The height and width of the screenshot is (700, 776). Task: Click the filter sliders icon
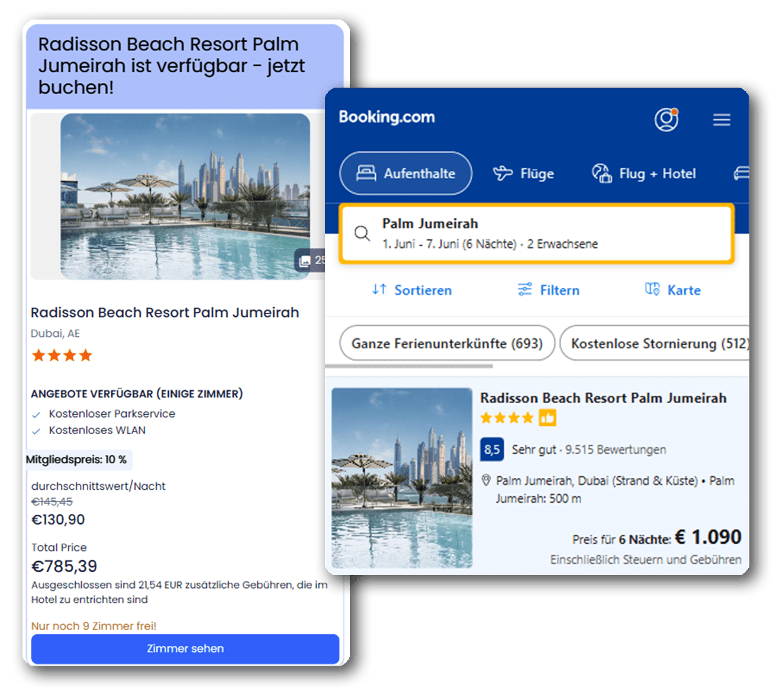click(x=525, y=289)
